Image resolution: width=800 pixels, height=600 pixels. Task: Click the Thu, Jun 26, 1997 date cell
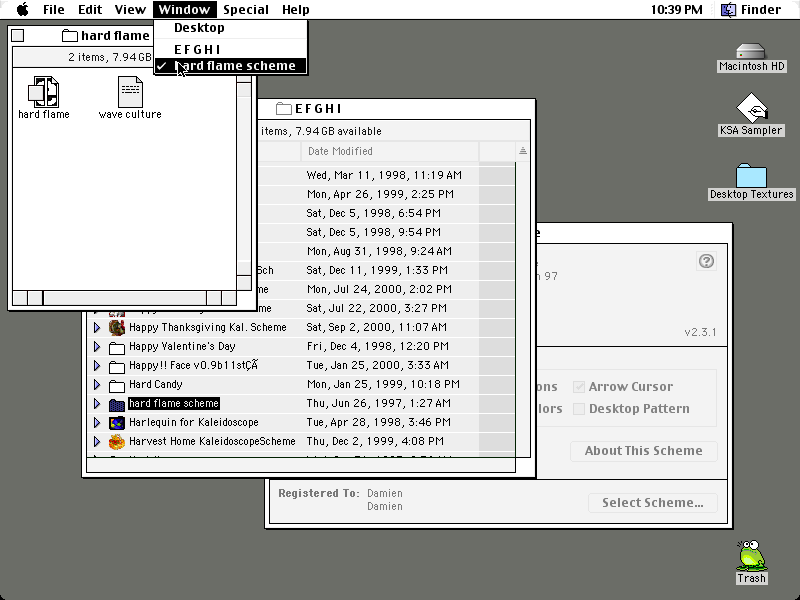[x=379, y=404]
